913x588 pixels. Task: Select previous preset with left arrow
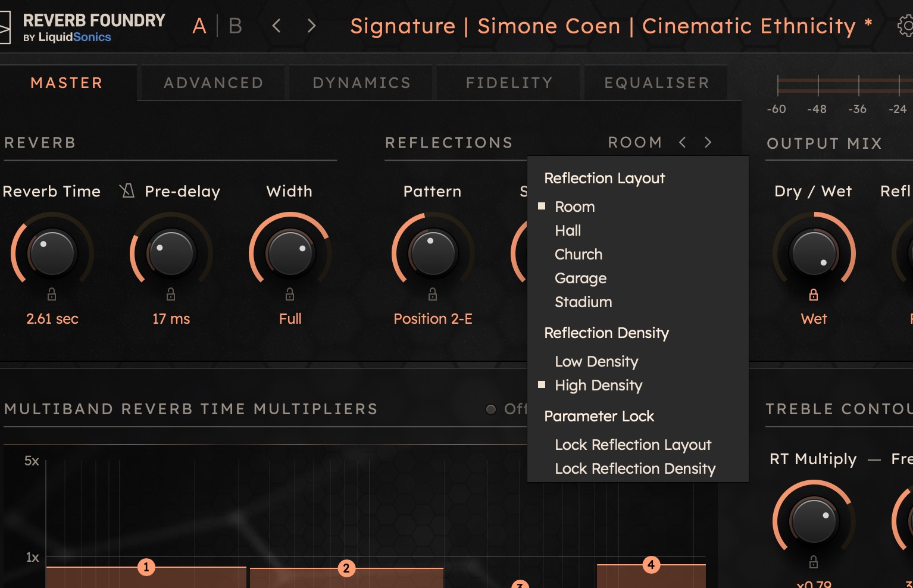[276, 26]
